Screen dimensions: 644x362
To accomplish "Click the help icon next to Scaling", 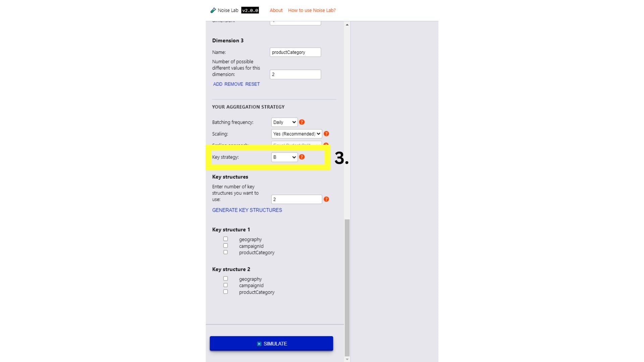I will pyautogui.click(x=326, y=134).
